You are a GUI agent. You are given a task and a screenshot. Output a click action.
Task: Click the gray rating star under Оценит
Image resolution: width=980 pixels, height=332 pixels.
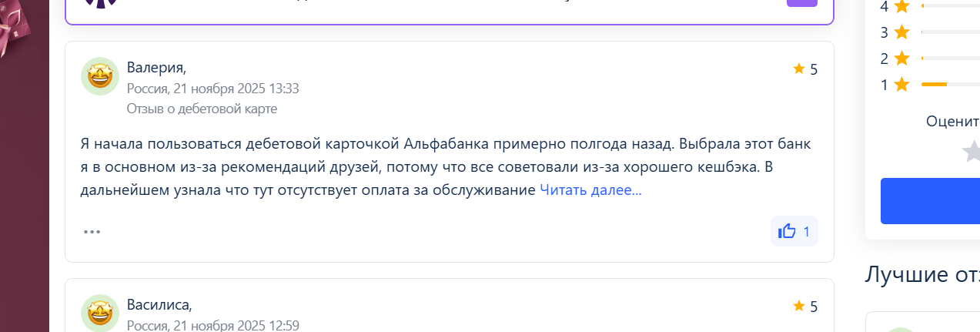pos(972,151)
